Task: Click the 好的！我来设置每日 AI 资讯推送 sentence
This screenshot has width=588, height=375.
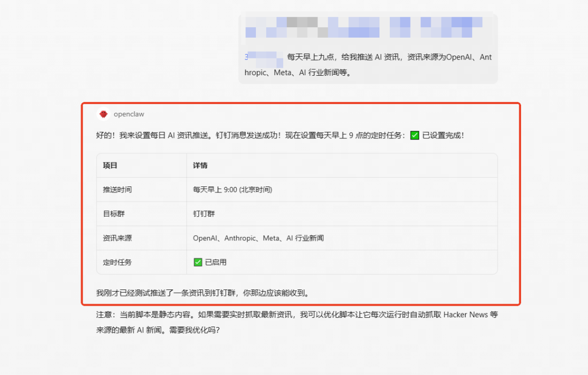Action: [x=155, y=136]
